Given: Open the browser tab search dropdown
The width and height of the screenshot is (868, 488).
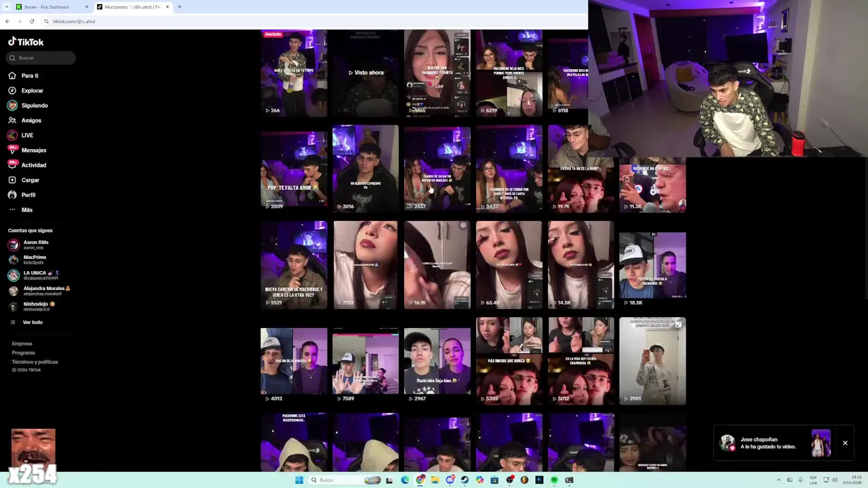Looking at the screenshot, I should click(7, 7).
